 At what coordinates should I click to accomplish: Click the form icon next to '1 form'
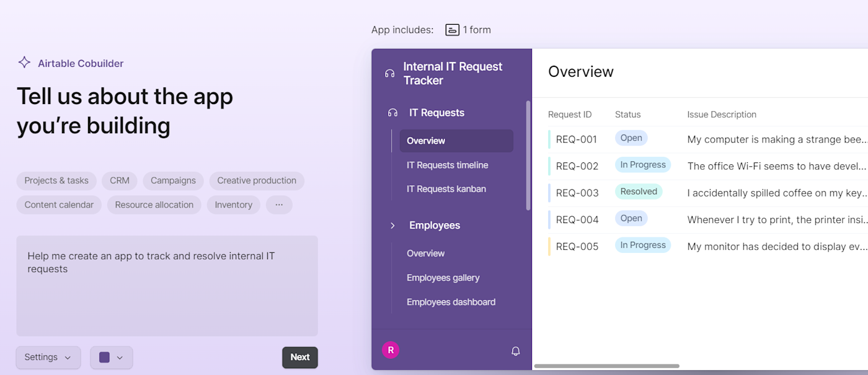[453, 30]
